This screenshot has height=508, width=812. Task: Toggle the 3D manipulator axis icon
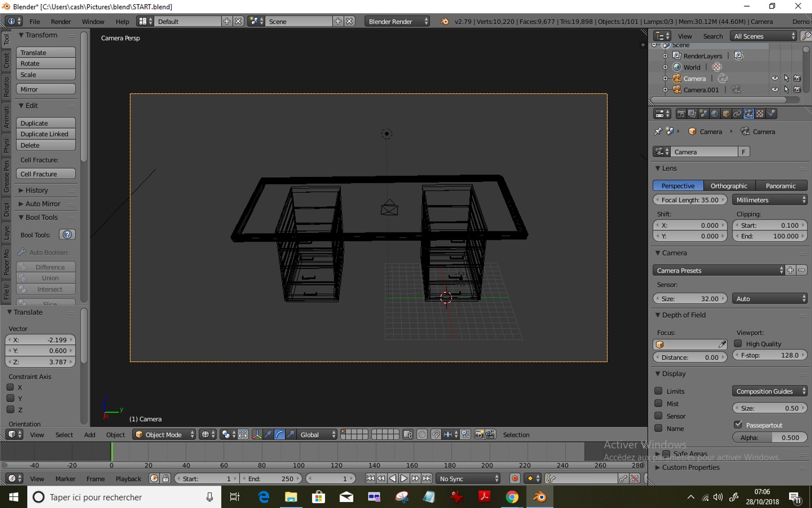[257, 435]
